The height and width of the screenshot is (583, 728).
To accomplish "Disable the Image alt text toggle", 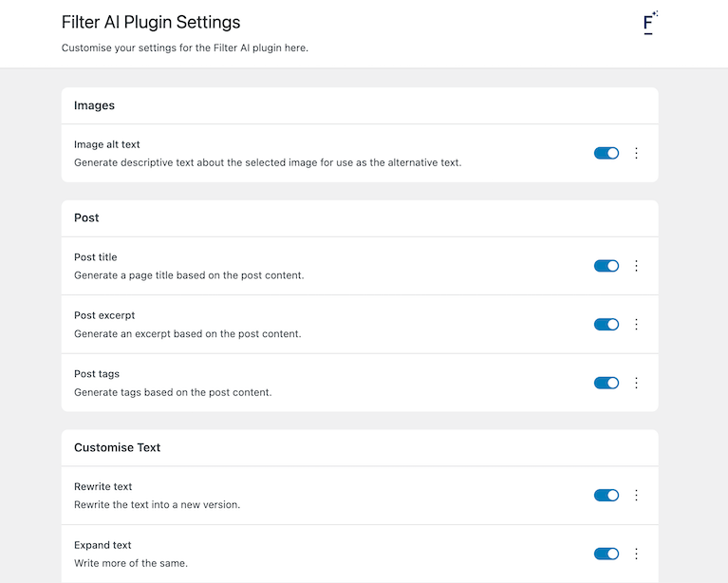I will (x=607, y=153).
